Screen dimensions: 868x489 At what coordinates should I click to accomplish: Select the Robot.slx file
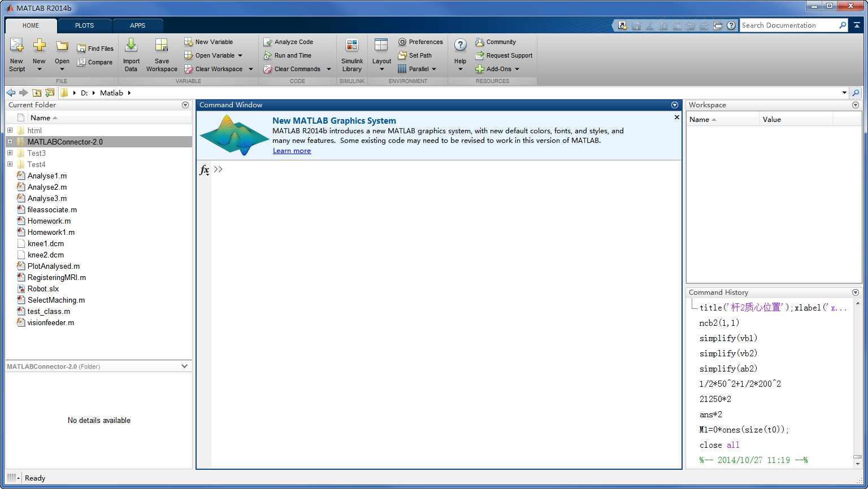(x=43, y=289)
